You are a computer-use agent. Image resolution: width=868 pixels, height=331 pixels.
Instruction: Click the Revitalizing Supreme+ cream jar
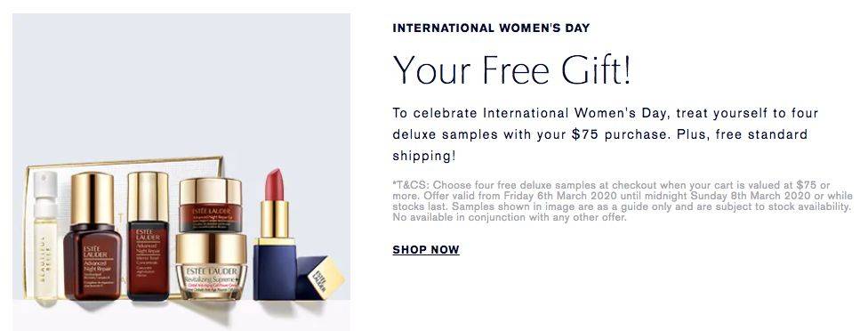212,267
